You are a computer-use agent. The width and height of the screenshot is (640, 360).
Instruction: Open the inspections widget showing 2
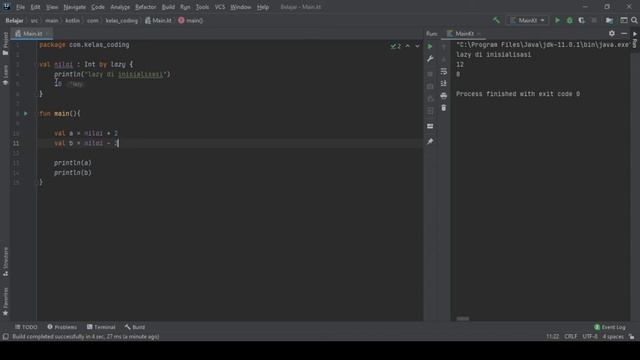pyautogui.click(x=396, y=46)
